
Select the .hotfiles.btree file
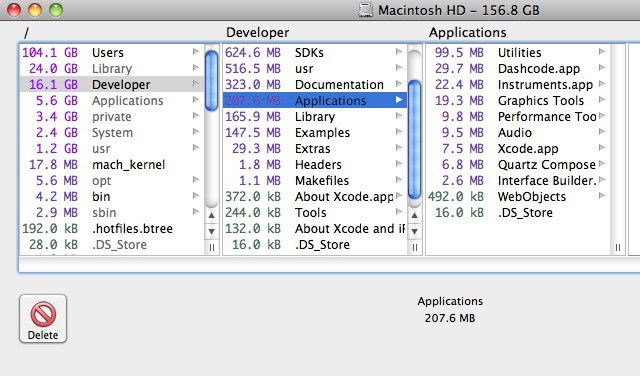coord(112,228)
